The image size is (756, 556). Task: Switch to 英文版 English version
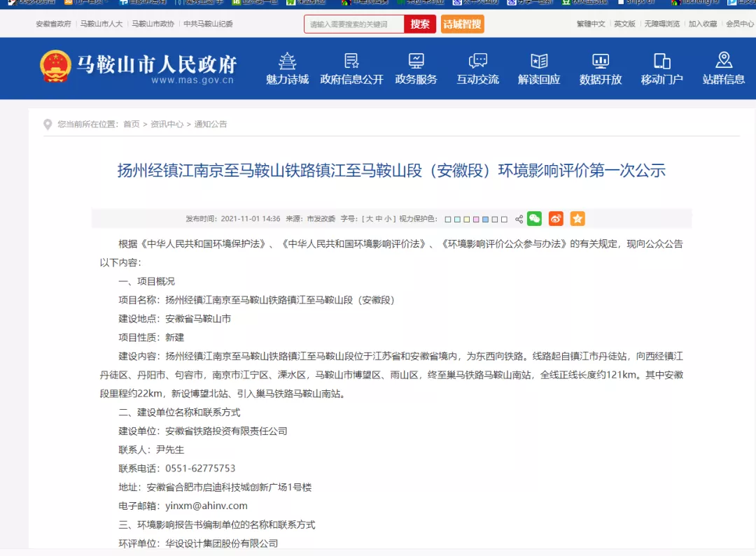coord(624,24)
